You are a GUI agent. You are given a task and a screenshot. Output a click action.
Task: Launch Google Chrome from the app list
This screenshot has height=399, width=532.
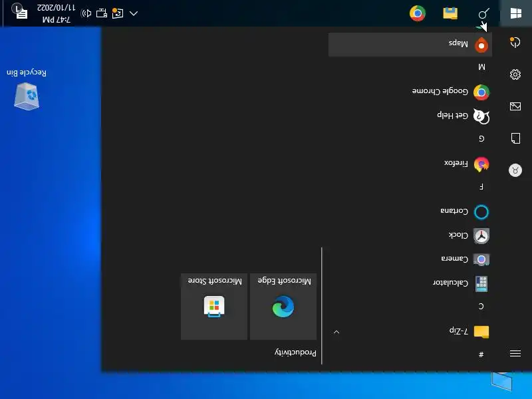tap(481, 92)
